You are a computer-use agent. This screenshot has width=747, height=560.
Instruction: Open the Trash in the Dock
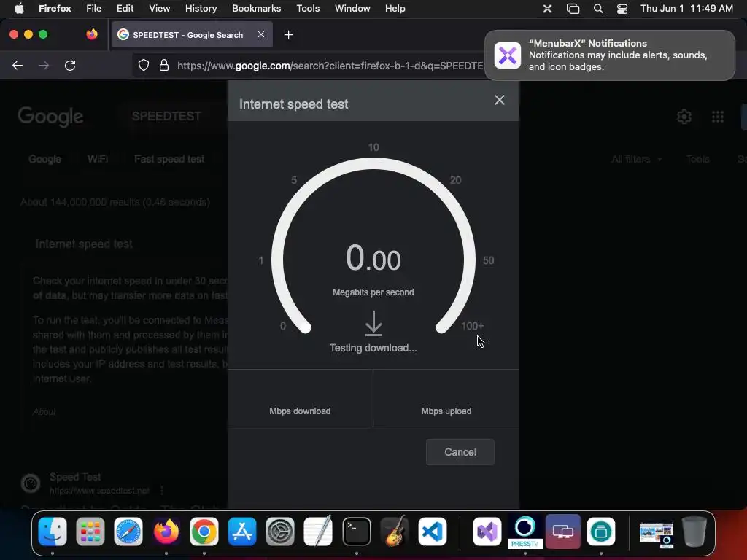click(694, 532)
